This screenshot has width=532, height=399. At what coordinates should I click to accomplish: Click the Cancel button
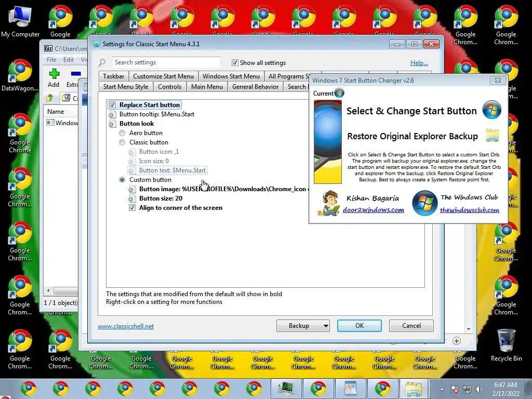pyautogui.click(x=411, y=326)
